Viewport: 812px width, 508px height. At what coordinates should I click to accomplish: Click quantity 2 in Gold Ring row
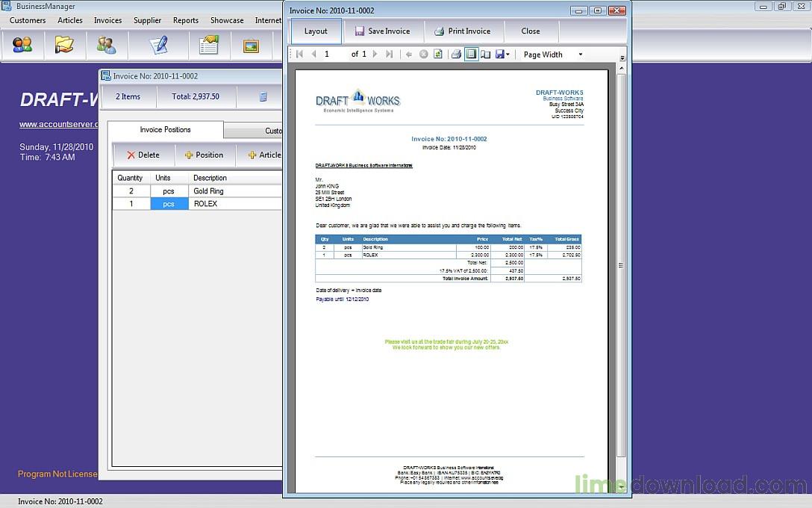click(x=131, y=190)
